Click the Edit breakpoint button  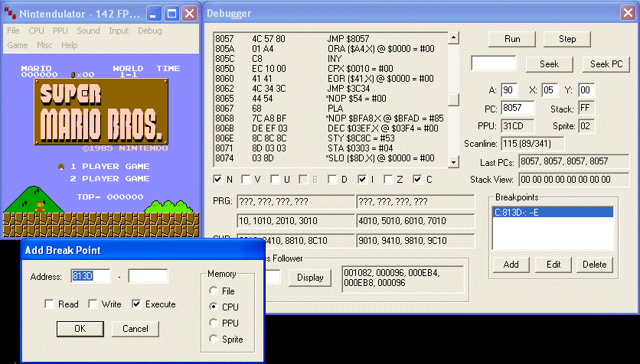tap(553, 265)
